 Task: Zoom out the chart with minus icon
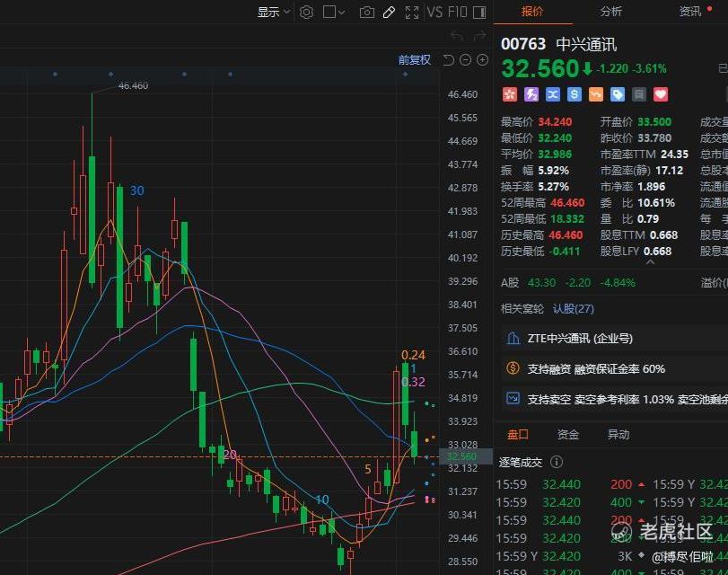(x=465, y=60)
